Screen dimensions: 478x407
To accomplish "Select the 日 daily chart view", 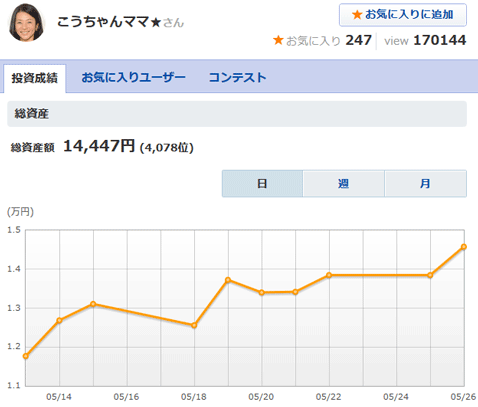I will (262, 184).
